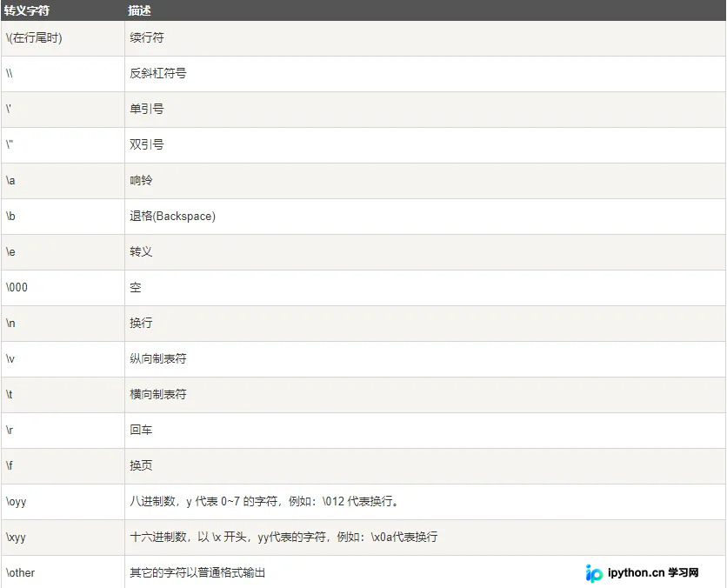Click the \r escape character cell
The image size is (727, 588).
coord(63,431)
